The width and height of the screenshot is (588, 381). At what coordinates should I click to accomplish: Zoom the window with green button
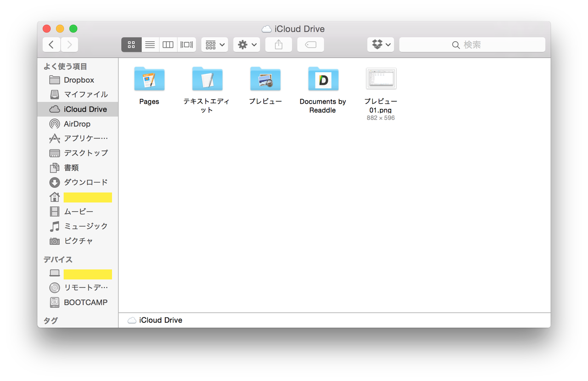point(73,28)
